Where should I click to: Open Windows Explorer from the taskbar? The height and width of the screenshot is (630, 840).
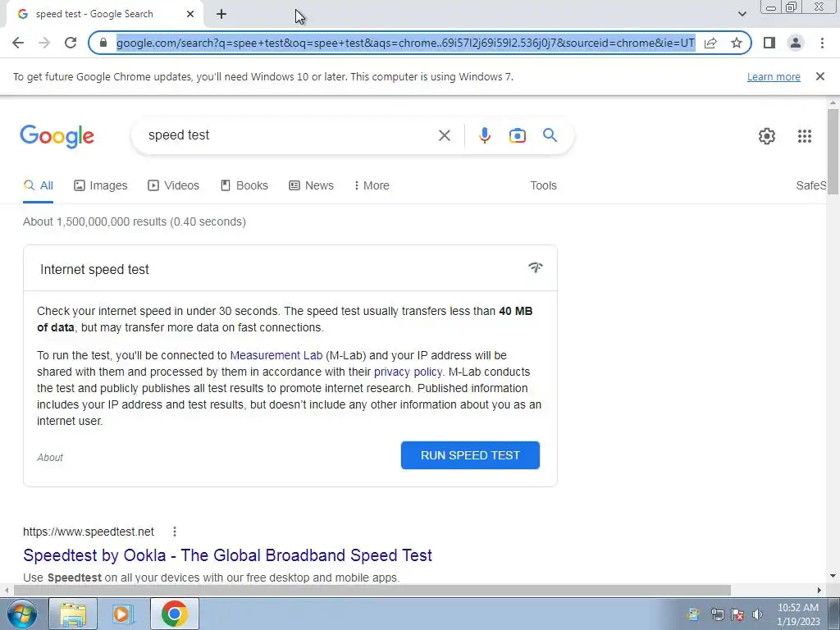pos(73,614)
